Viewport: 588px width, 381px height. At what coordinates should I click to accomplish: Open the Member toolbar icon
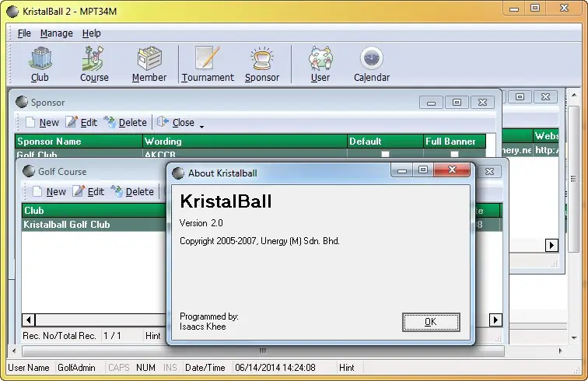click(x=149, y=64)
